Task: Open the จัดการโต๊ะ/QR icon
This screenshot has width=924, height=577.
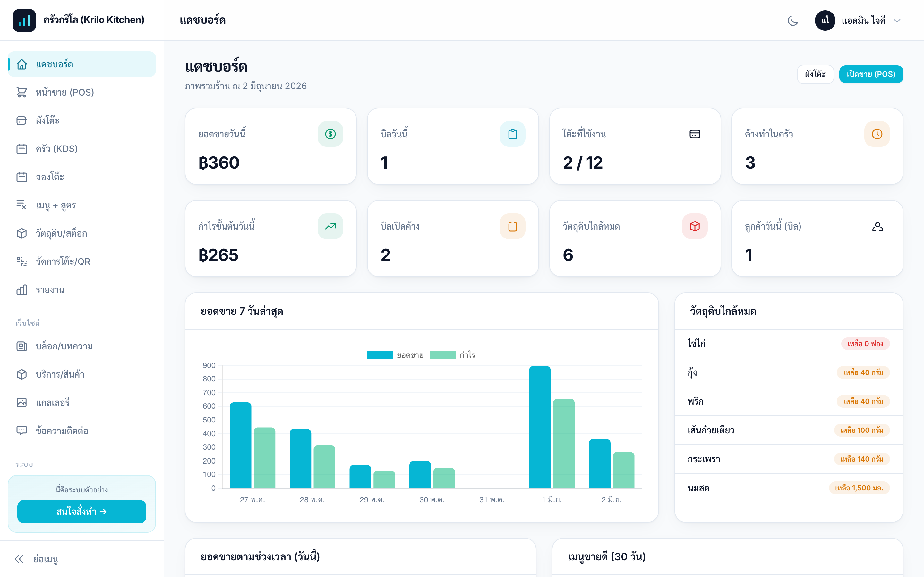Action: pos(22,261)
